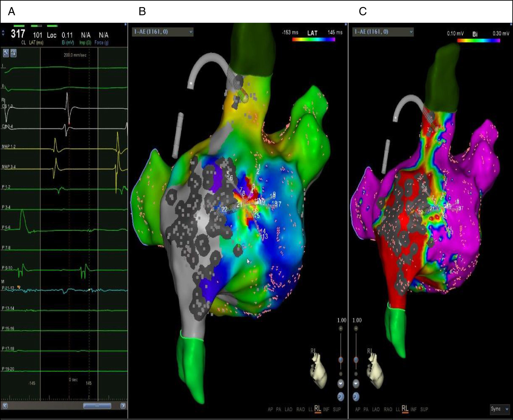Viewport: 513px width, 420px height.
Task: Click the zoom slider handle in LAT panel
Action: tap(341, 360)
